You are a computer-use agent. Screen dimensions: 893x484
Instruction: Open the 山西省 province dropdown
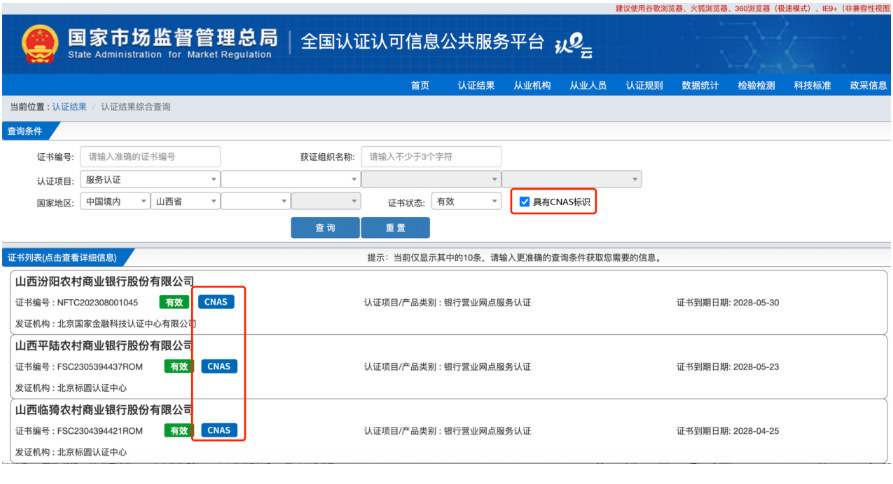tap(185, 202)
